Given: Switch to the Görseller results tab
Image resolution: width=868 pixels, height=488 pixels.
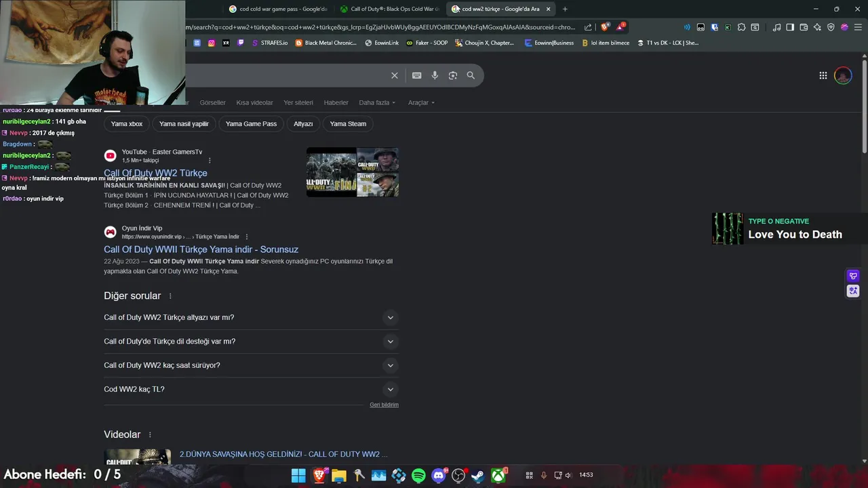Looking at the screenshot, I should [212, 102].
